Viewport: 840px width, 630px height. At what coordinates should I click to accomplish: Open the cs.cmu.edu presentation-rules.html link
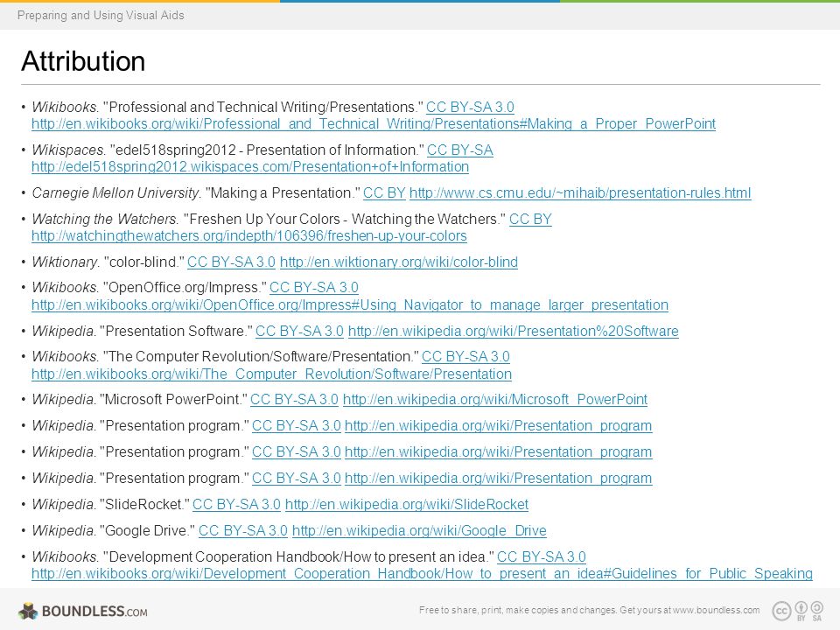[x=580, y=192]
